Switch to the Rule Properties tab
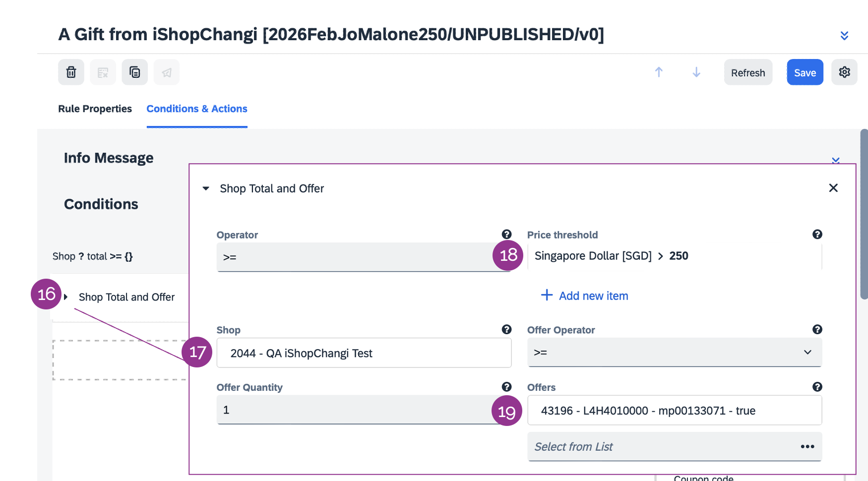This screenshot has width=868, height=481. pos(95,109)
